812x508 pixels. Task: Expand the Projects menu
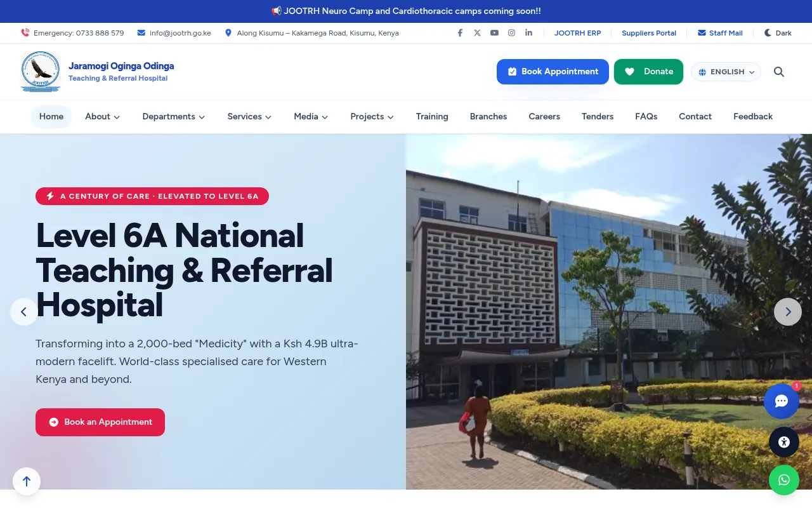(x=372, y=117)
